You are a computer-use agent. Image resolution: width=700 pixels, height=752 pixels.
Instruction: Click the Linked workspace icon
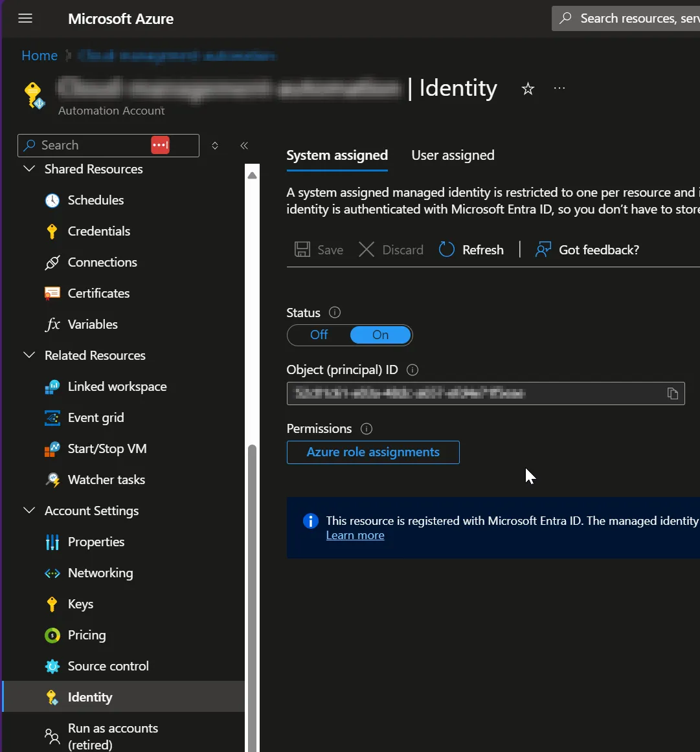[x=52, y=387]
